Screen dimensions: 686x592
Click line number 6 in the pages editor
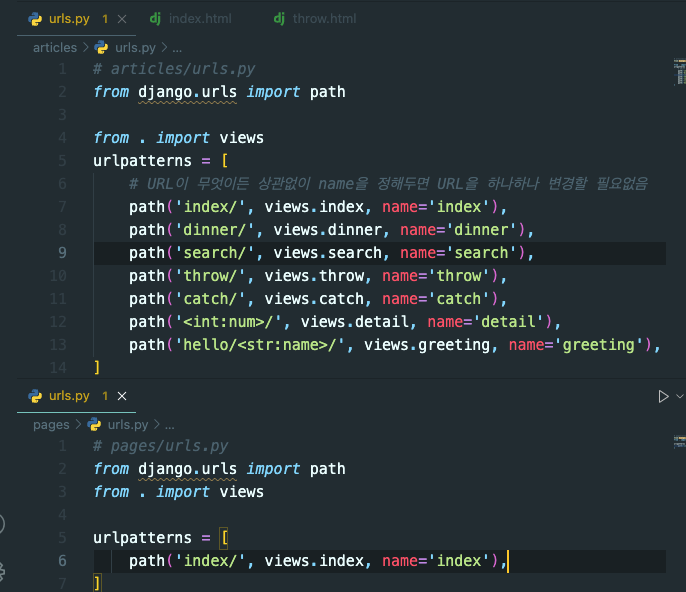click(63, 561)
